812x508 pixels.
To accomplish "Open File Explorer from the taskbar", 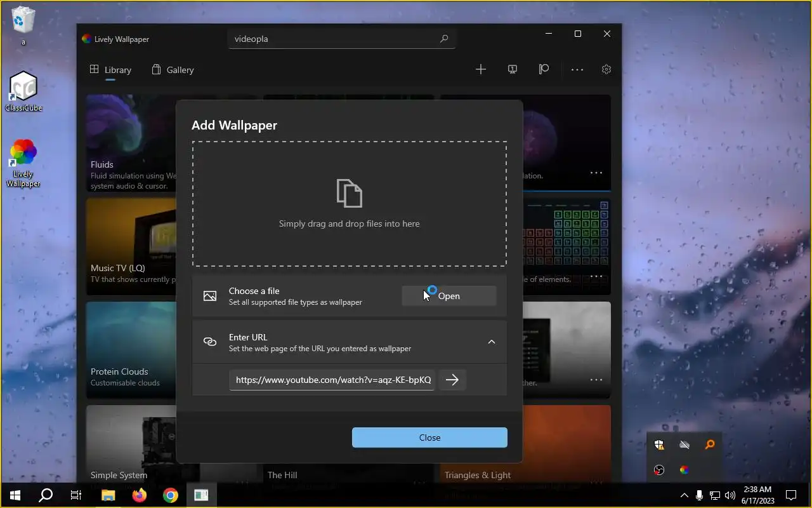I will pyautogui.click(x=108, y=495).
